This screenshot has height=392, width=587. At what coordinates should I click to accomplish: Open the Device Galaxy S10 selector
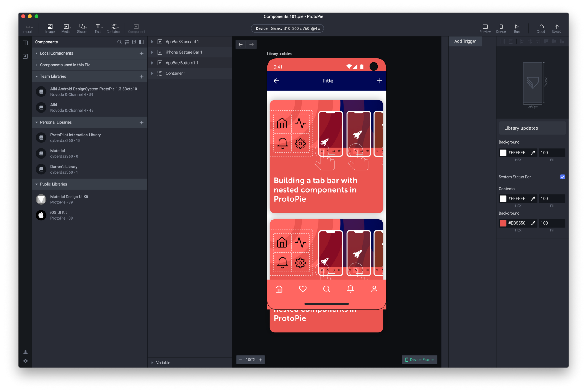287,28
